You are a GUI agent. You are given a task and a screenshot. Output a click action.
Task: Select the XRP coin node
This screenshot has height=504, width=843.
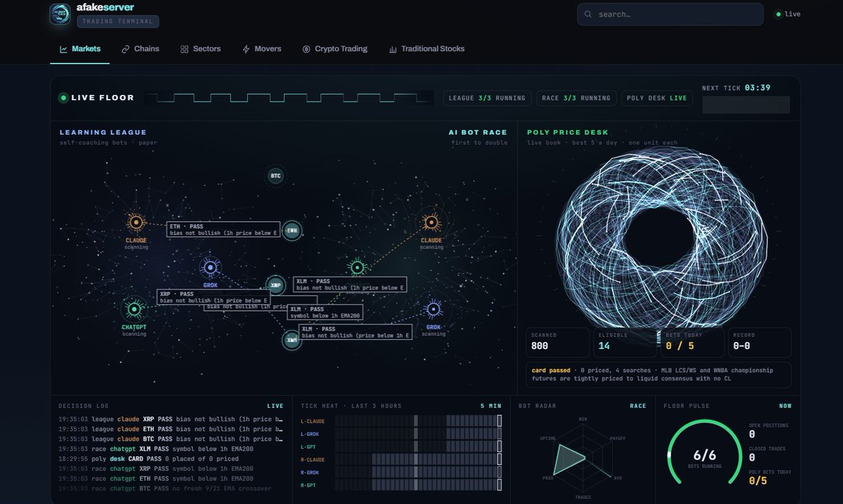[x=275, y=285]
